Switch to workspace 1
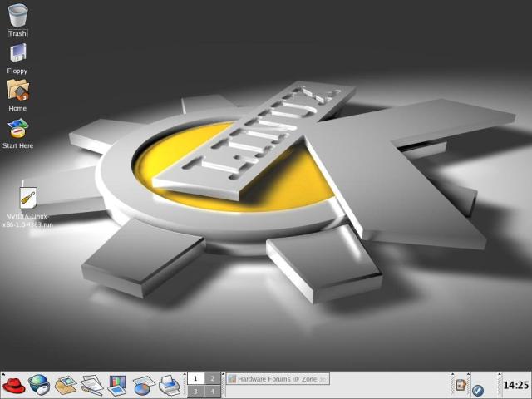The image size is (532, 399). (195, 379)
